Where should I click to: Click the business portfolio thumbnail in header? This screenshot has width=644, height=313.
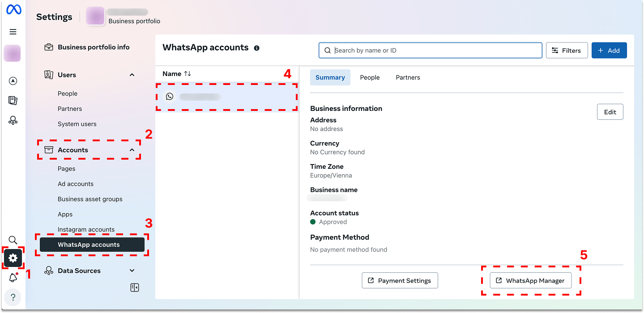pos(95,16)
